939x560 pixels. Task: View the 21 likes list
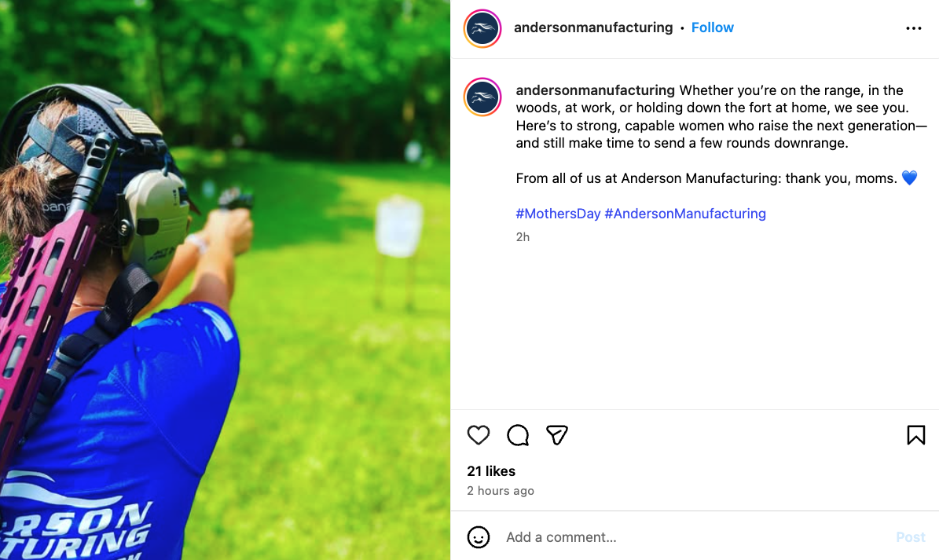coord(491,470)
